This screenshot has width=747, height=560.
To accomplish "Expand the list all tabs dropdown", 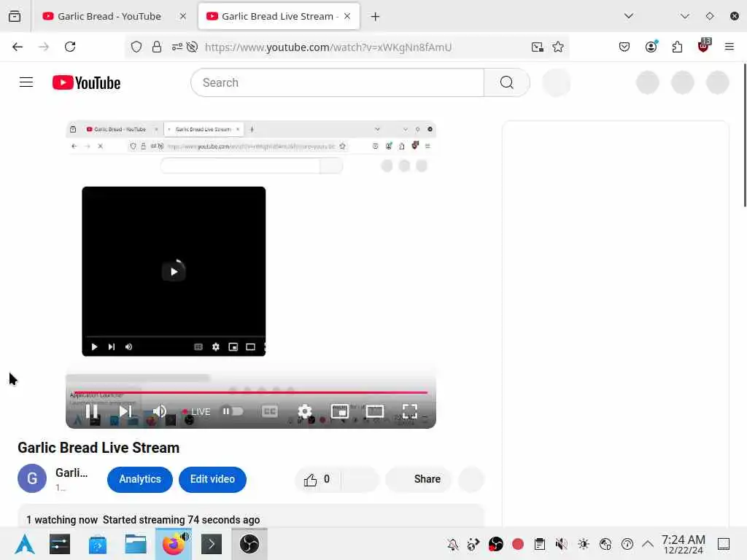I will [629, 16].
